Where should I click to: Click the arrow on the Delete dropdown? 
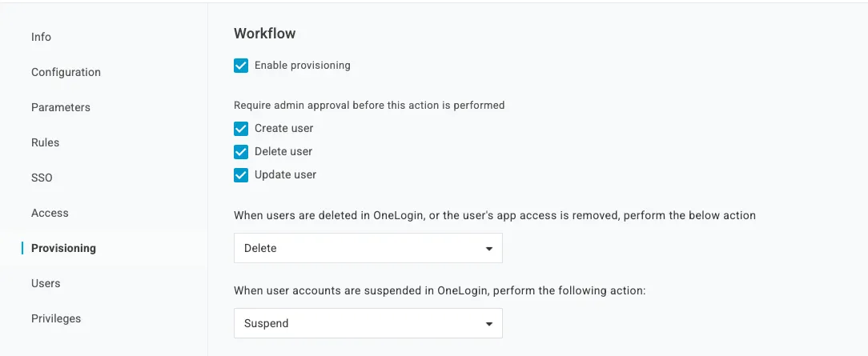tap(489, 249)
